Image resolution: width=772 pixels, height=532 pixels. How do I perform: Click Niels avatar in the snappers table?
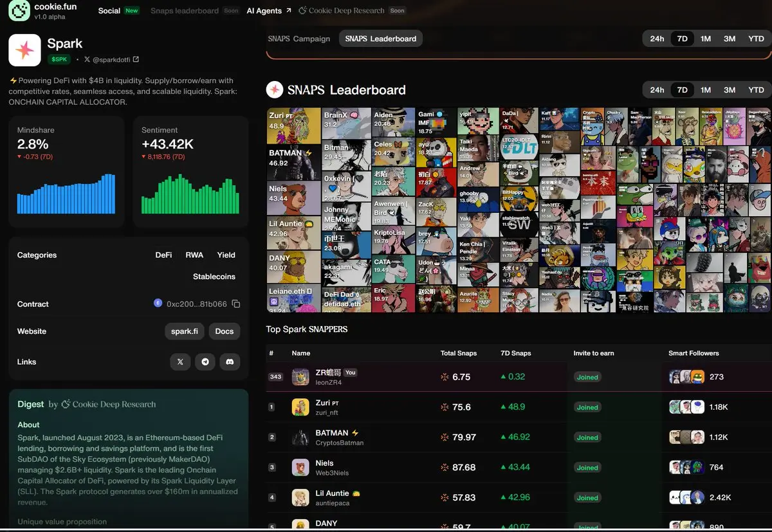pos(300,468)
